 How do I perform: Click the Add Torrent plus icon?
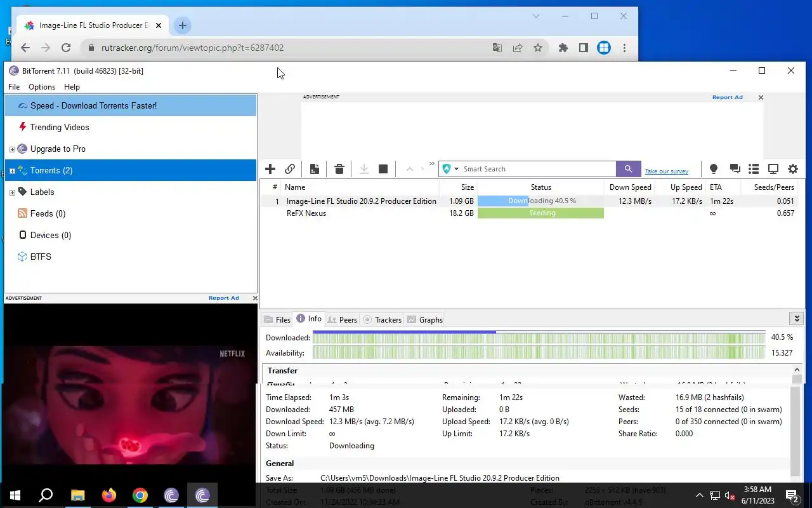270,169
